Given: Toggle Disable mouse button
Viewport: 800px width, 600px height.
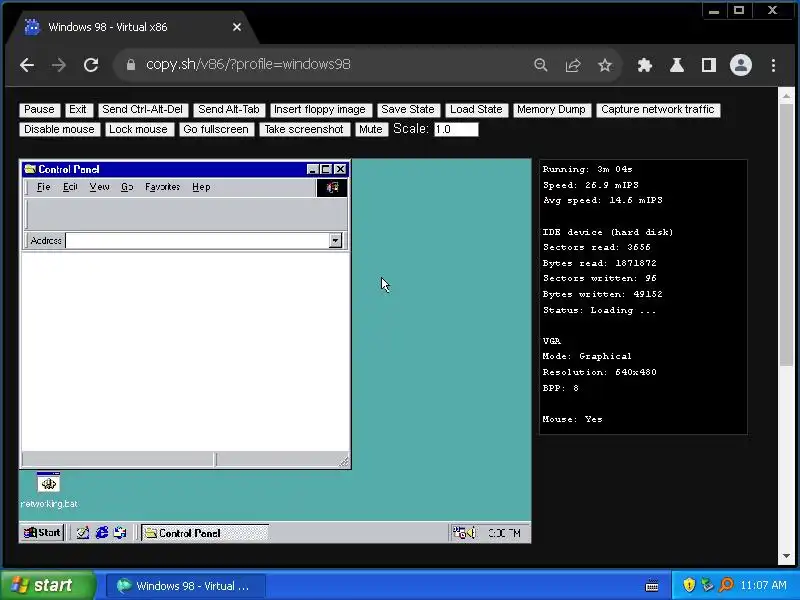Looking at the screenshot, I should tap(59, 130).
